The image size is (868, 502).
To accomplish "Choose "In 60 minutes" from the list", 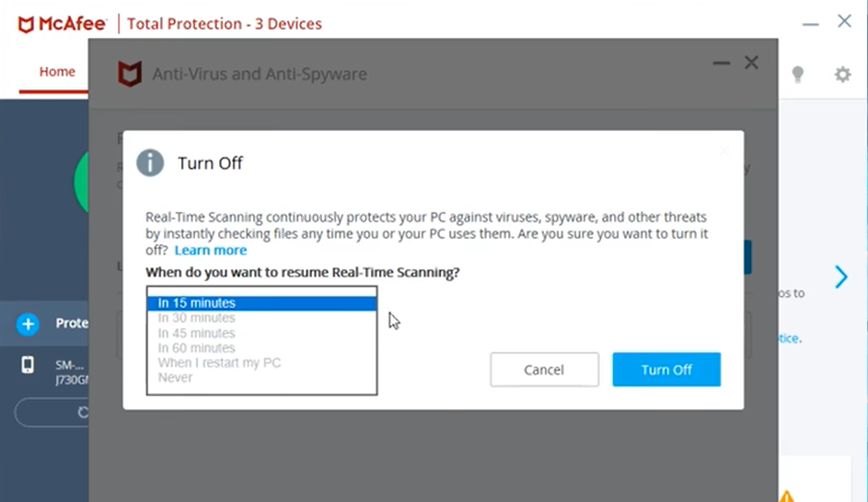I will (x=197, y=348).
